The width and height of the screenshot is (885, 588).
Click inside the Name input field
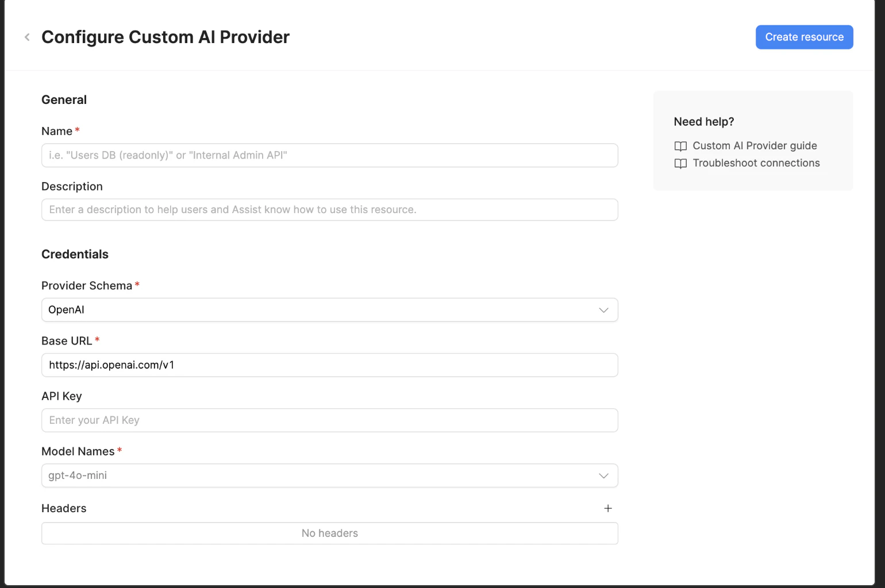click(329, 155)
